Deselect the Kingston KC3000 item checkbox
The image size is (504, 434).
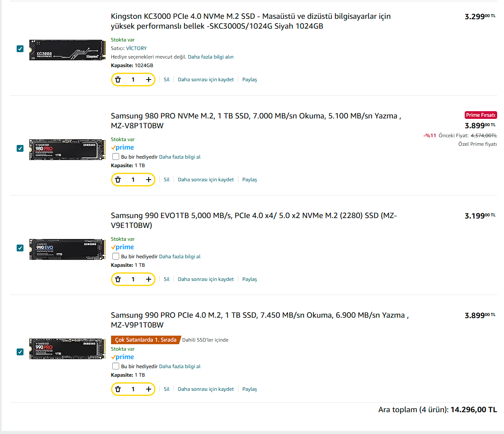click(20, 49)
